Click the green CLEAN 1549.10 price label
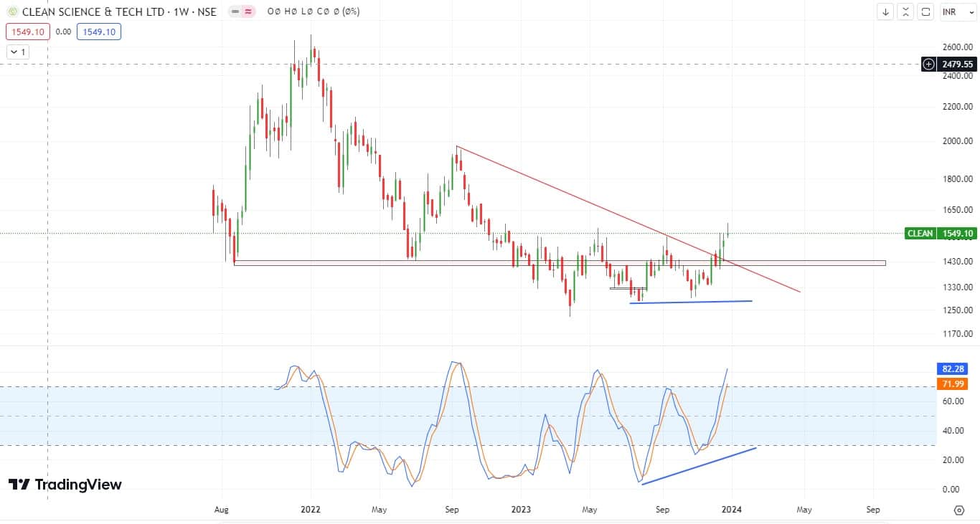The image size is (980, 524). point(941,233)
